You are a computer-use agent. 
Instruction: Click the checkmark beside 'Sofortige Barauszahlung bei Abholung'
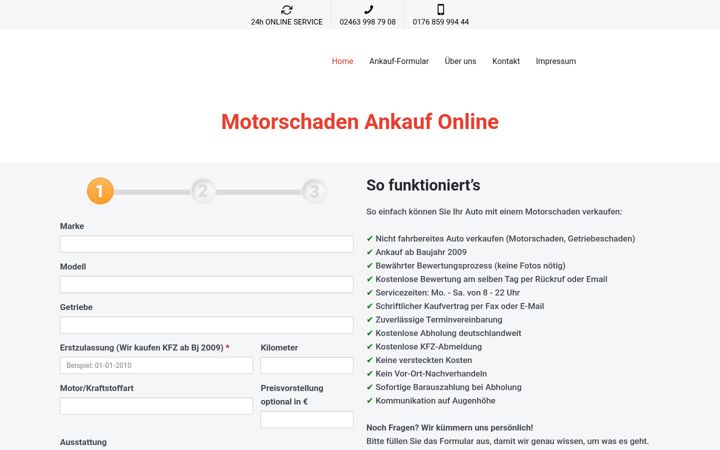click(370, 387)
